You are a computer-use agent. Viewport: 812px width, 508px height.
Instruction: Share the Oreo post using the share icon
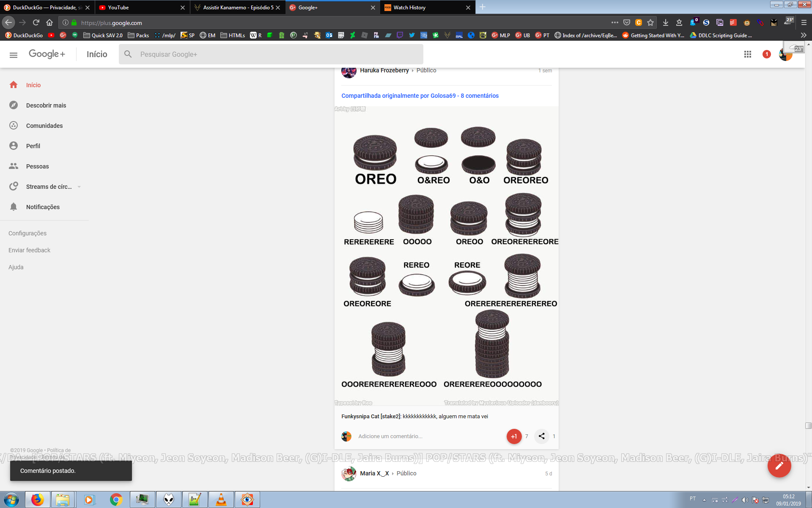pos(541,436)
